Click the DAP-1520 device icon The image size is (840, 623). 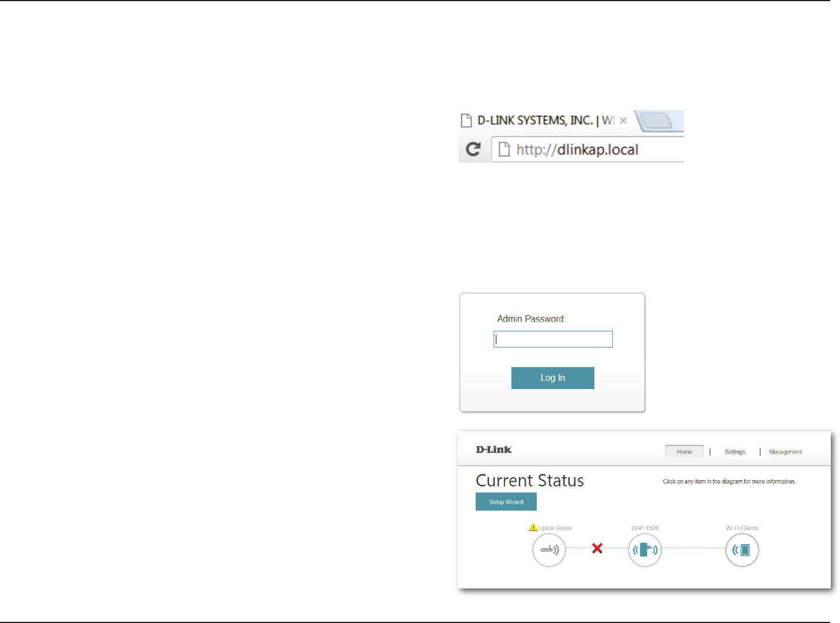point(645,550)
